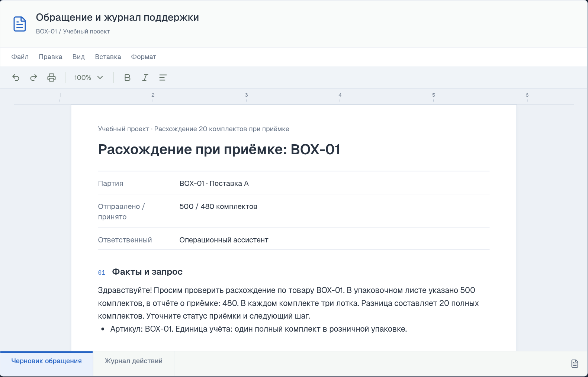Undo the last action

click(x=16, y=77)
